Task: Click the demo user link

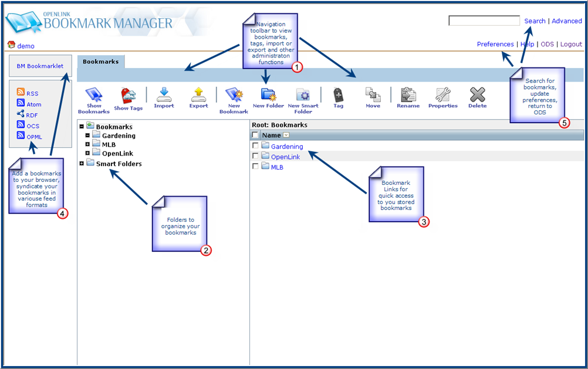Action: coord(26,46)
